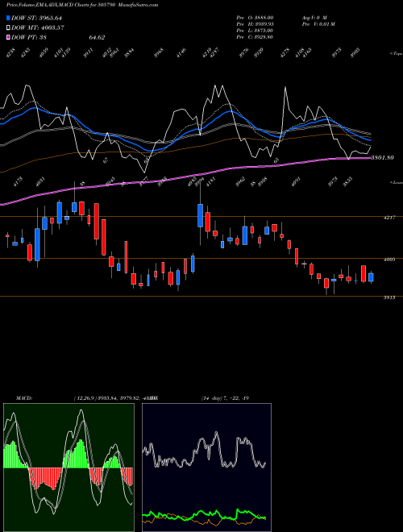The image size is (403, 532).
Task: Click the last blue candlestick on price chart
Action: coord(371,277)
